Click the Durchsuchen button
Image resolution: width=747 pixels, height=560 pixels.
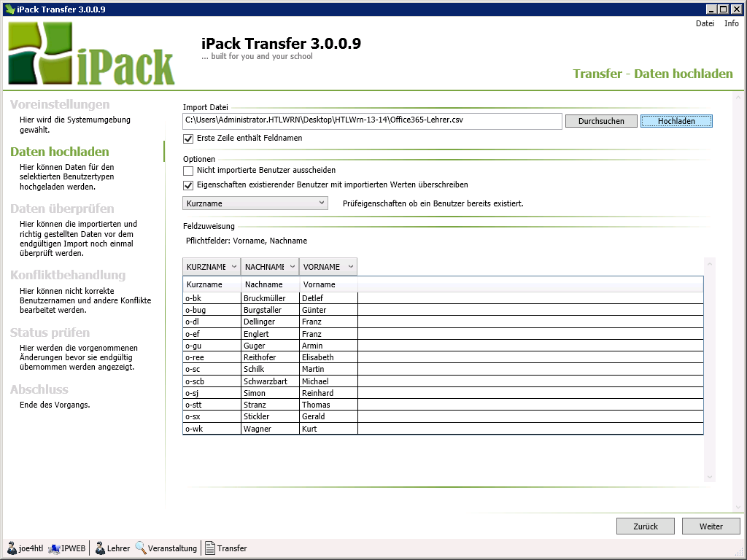tap(601, 121)
